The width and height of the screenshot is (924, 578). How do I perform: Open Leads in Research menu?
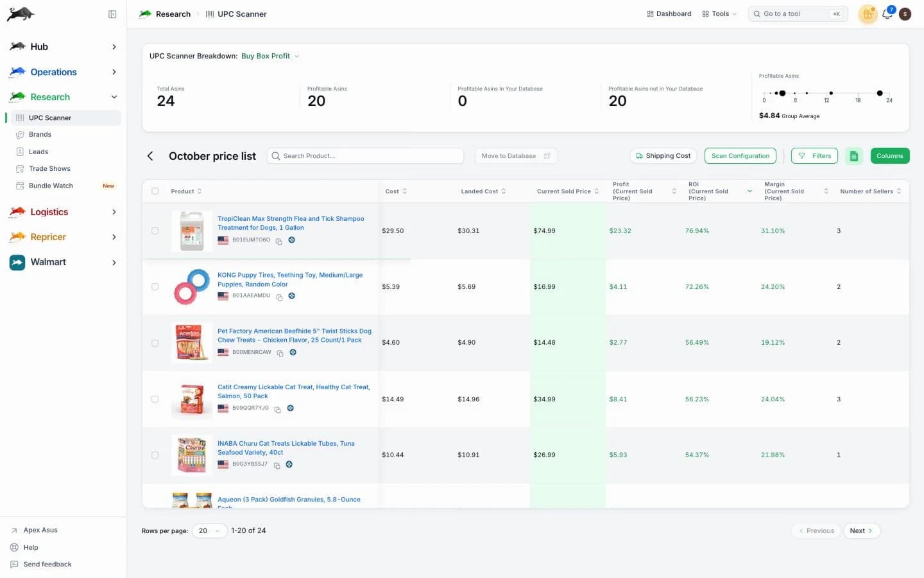coord(38,152)
